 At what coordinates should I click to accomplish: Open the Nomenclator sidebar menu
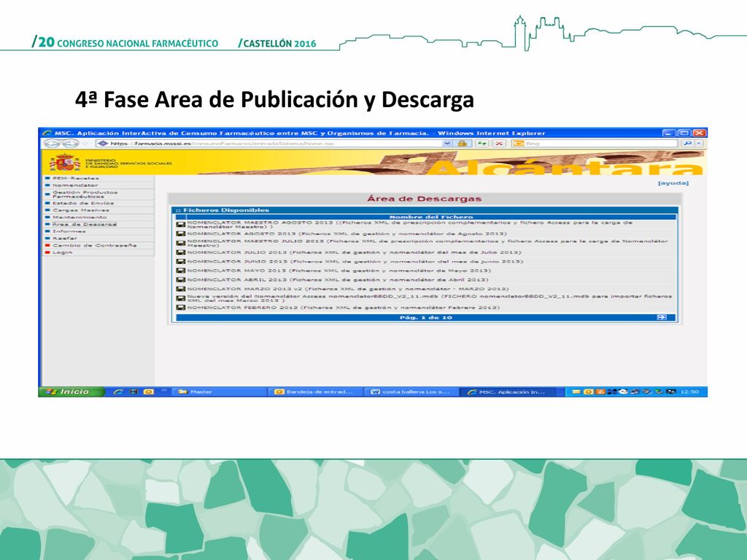75,185
